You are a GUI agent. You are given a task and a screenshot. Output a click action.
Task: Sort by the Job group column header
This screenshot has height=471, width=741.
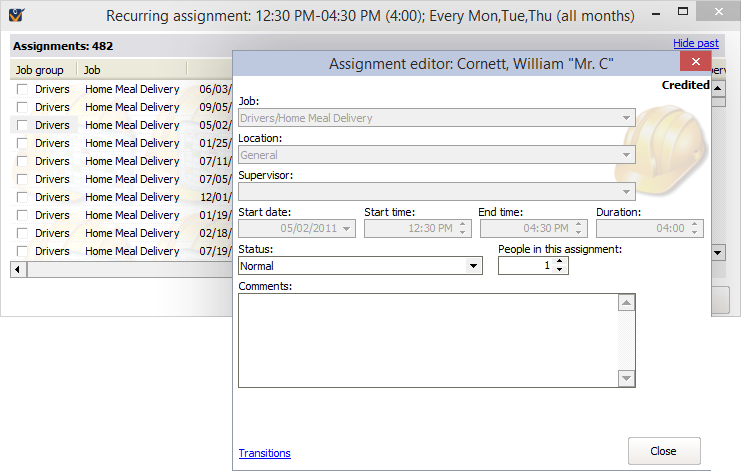coord(43,70)
